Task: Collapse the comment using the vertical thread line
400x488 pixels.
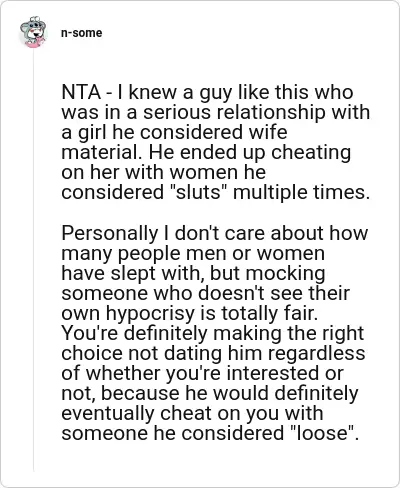Action: [33, 260]
